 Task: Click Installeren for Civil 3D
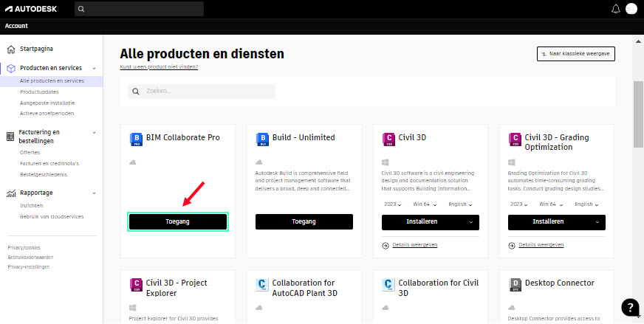pyautogui.click(x=422, y=221)
